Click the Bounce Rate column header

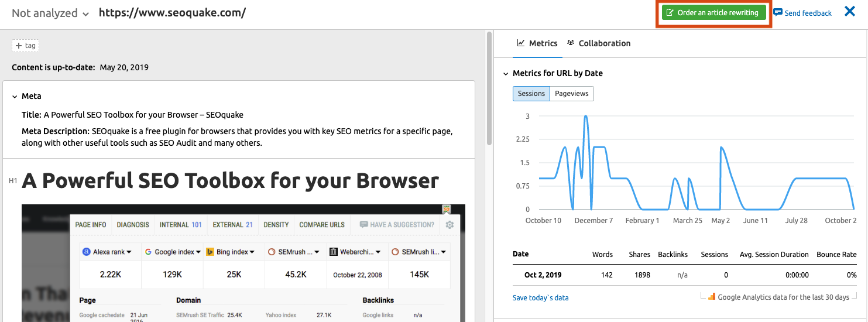point(836,255)
